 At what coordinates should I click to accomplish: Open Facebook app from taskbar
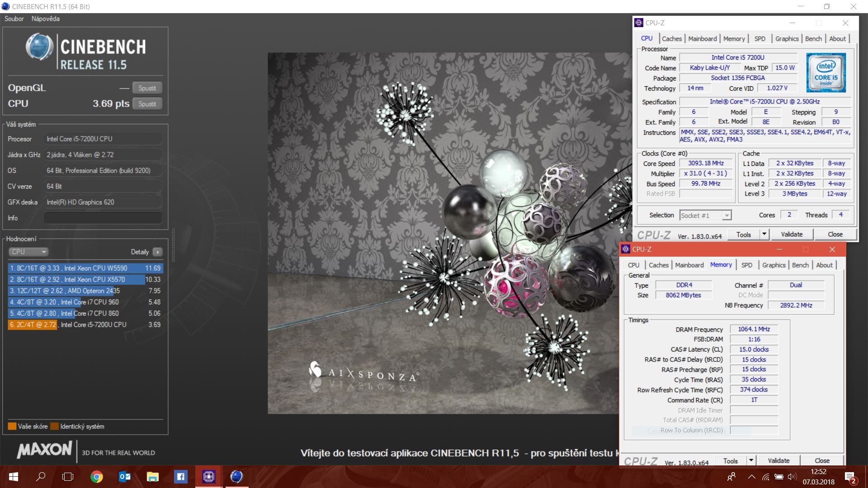click(x=180, y=477)
